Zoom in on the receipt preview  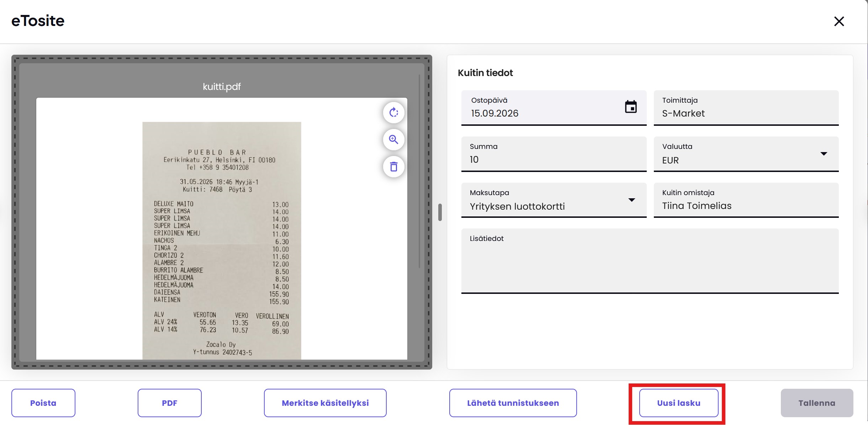(393, 139)
